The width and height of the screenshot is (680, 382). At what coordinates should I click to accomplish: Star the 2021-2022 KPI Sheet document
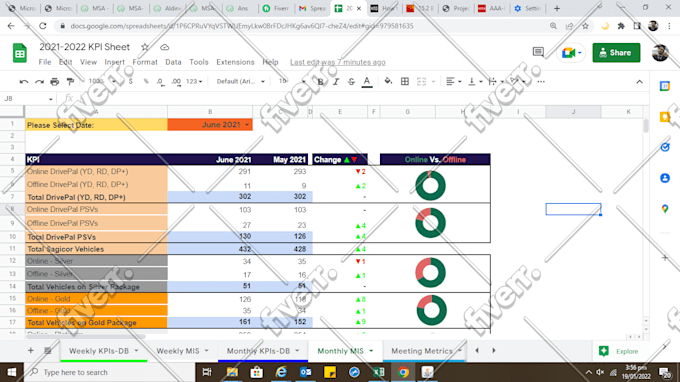145,47
